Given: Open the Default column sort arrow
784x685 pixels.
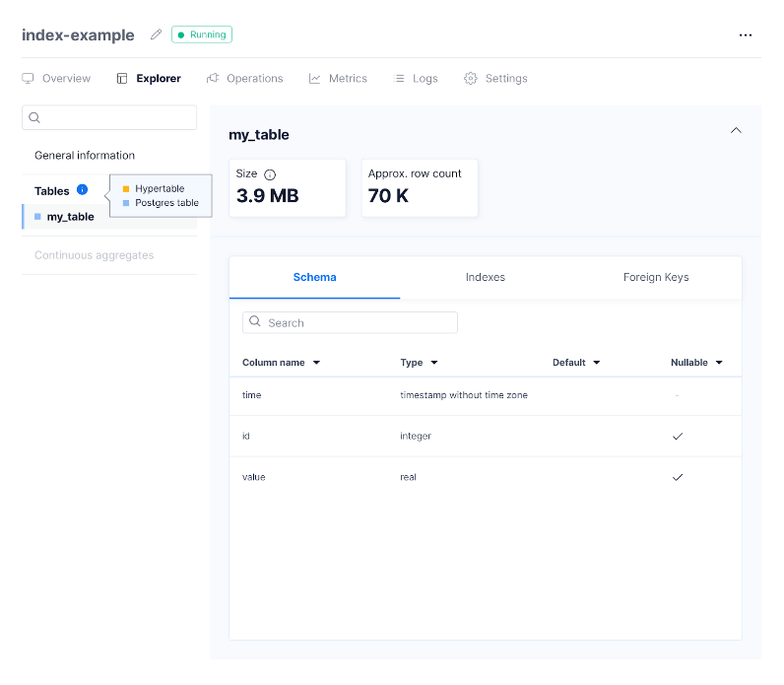Looking at the screenshot, I should coord(596,363).
